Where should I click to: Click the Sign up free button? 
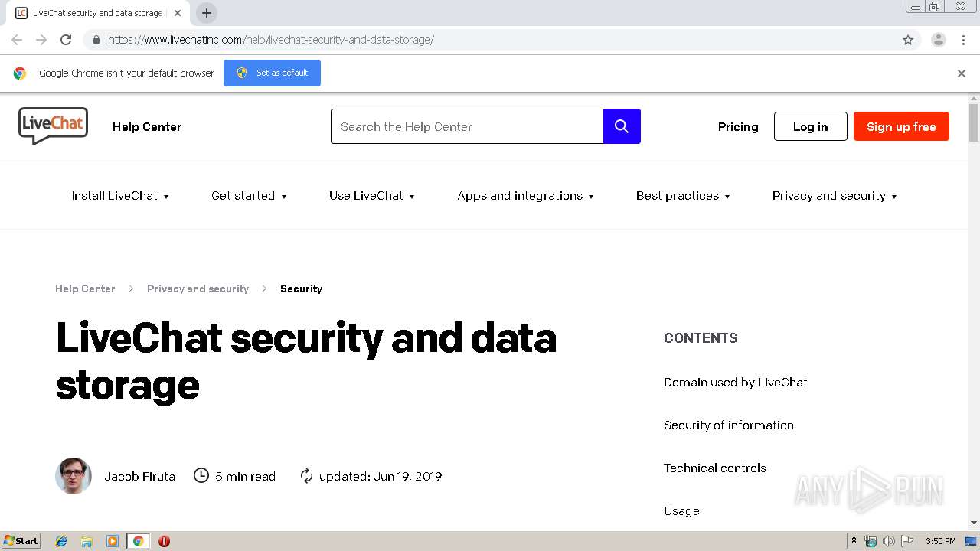coord(901,126)
